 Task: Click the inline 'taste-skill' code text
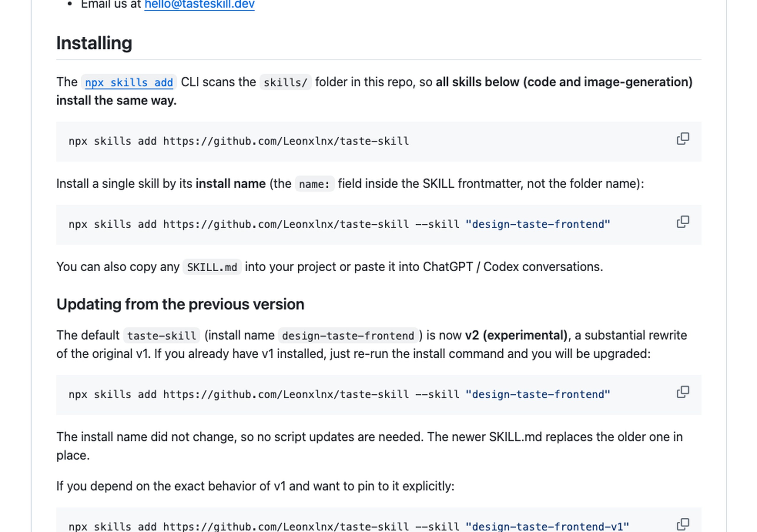coord(162,335)
